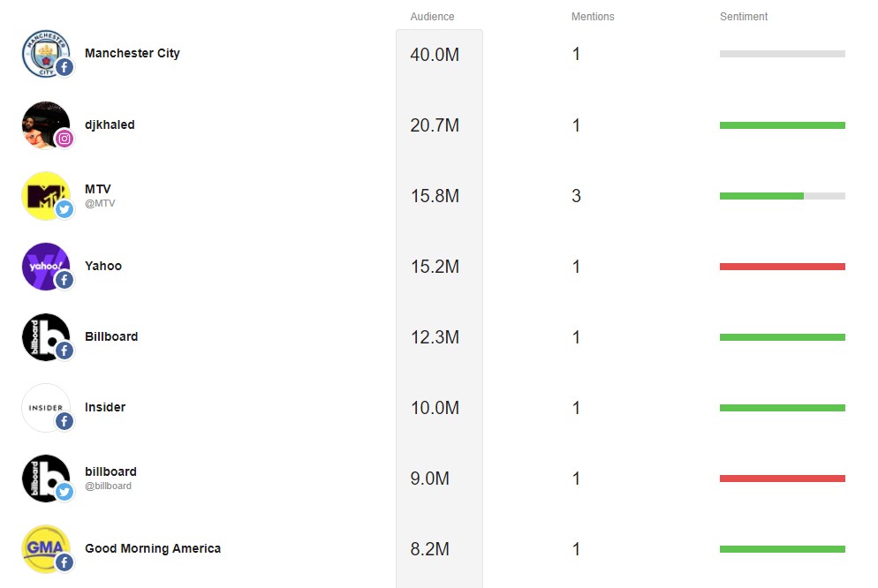The width and height of the screenshot is (878, 588).
Task: Click the red sentiment bar for Yahoo
Action: click(783, 267)
